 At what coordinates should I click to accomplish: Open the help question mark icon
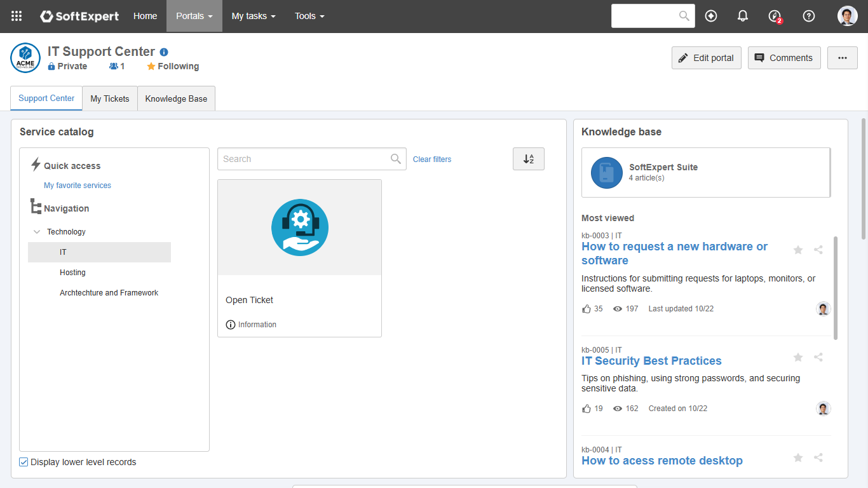pyautogui.click(x=809, y=16)
